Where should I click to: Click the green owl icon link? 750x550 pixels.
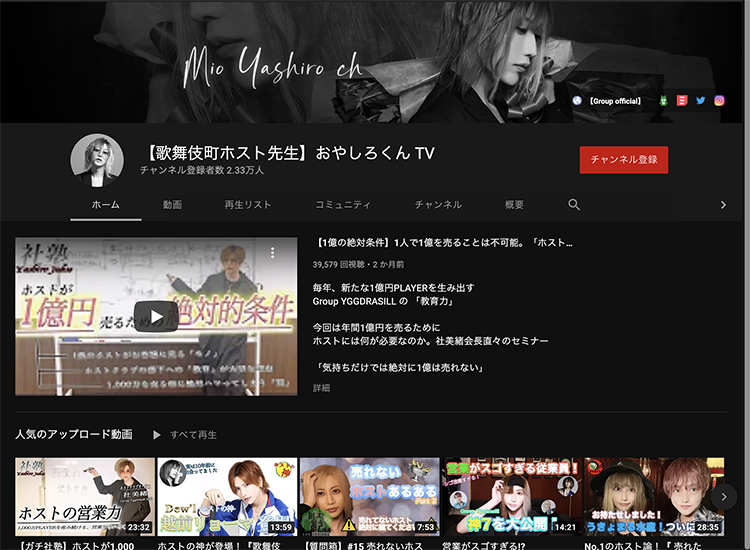point(664,101)
